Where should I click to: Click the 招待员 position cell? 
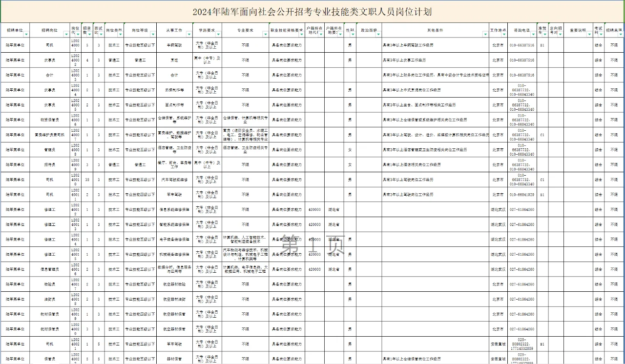tap(50, 164)
